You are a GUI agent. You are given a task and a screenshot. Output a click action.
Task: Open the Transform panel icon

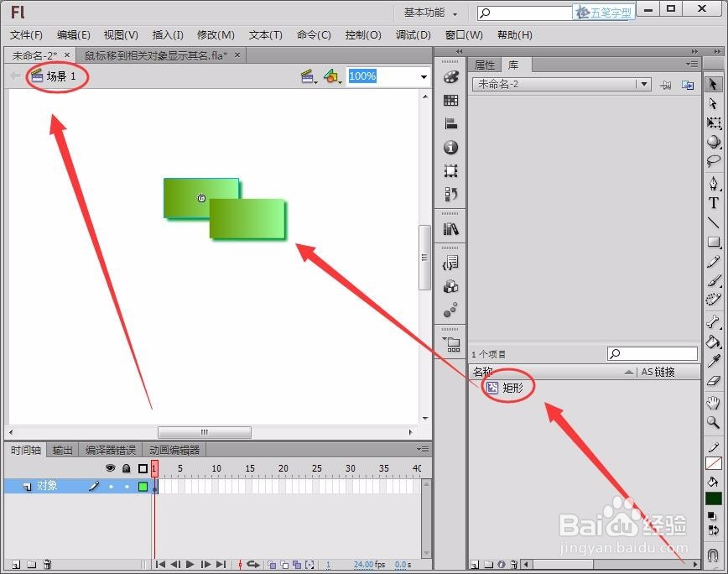pyautogui.click(x=450, y=170)
